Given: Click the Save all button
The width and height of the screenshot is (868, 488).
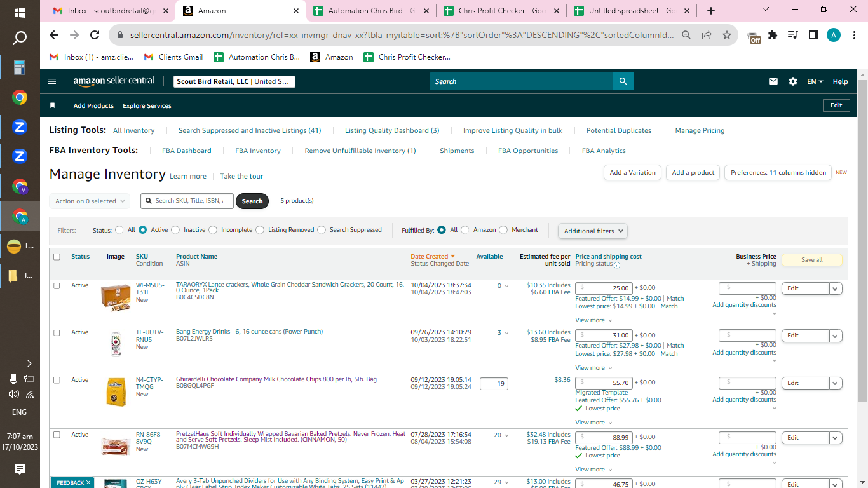Looking at the screenshot, I should (811, 260).
